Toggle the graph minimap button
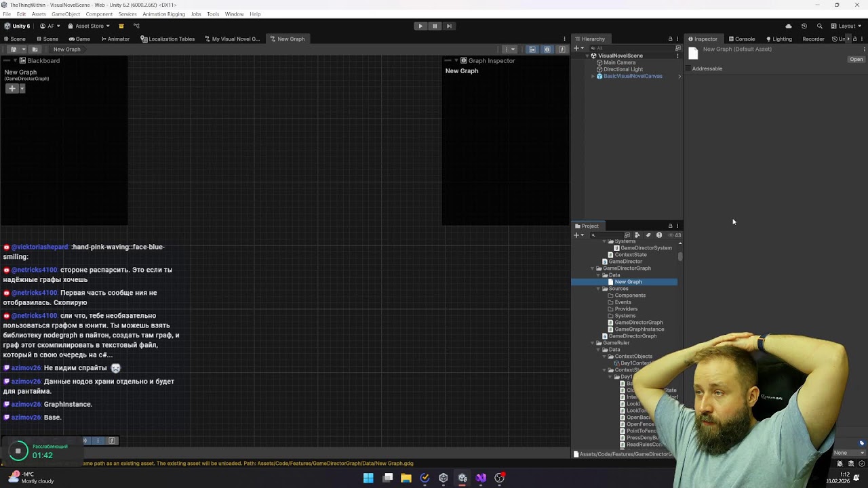Screen dimensions: 868x488 click(x=562, y=49)
